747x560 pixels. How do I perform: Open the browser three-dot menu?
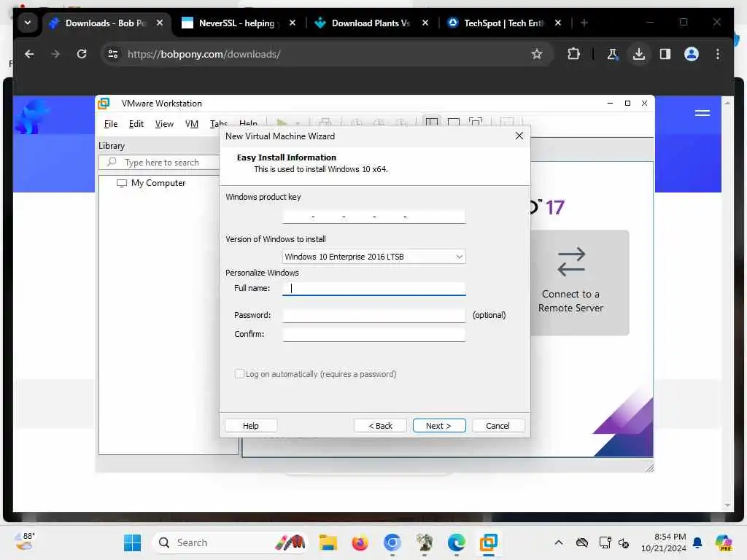tap(718, 54)
